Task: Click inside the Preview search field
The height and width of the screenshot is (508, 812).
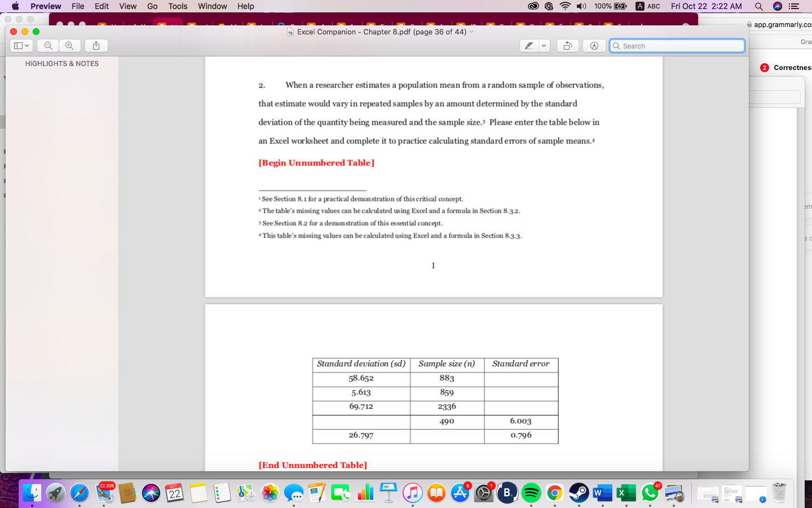Action: 677,46
